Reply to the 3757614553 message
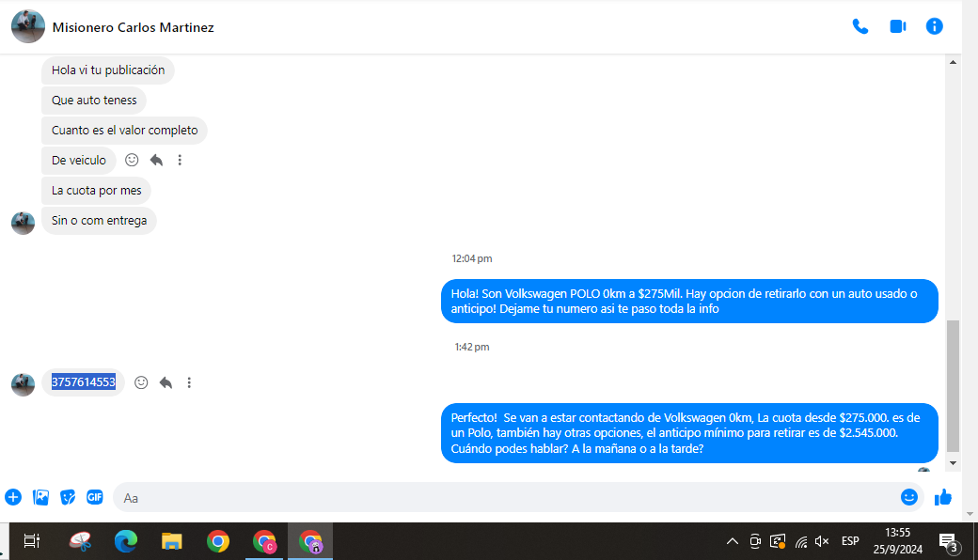 pos(166,382)
